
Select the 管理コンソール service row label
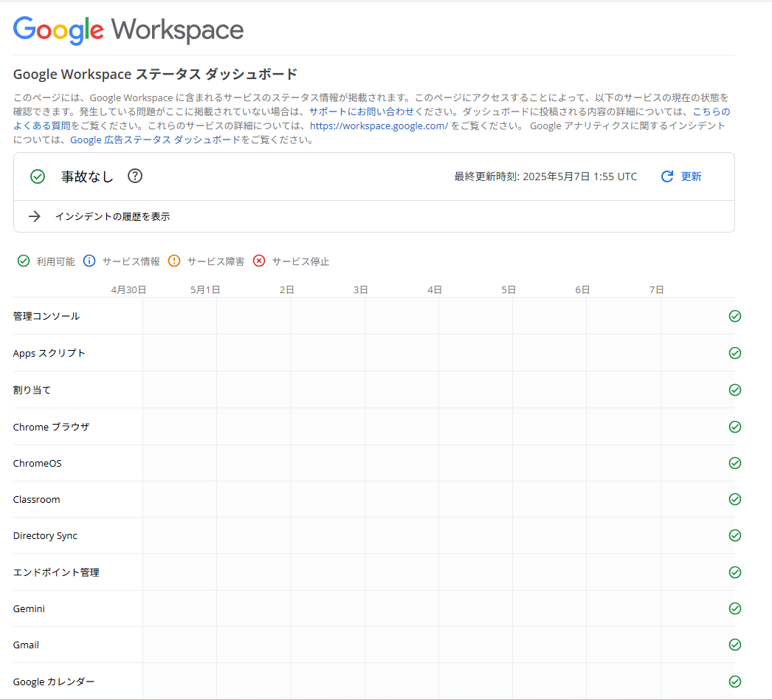click(x=46, y=316)
